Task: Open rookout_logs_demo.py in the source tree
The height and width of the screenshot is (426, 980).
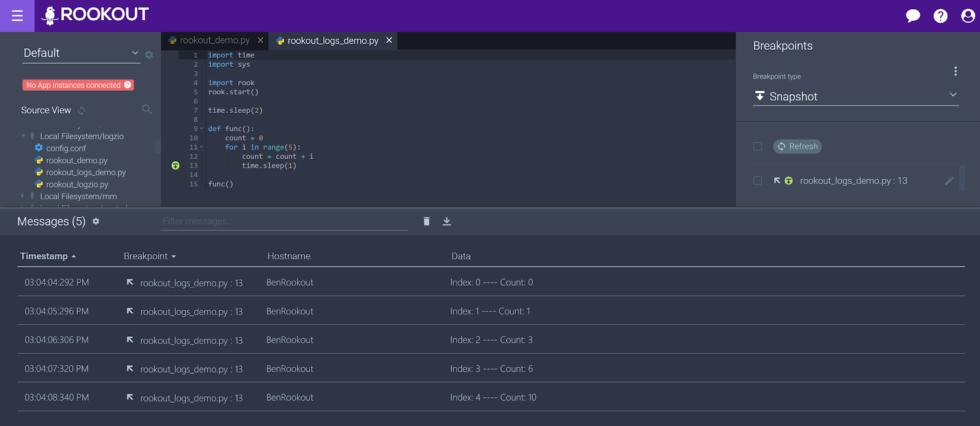Action: click(x=86, y=172)
